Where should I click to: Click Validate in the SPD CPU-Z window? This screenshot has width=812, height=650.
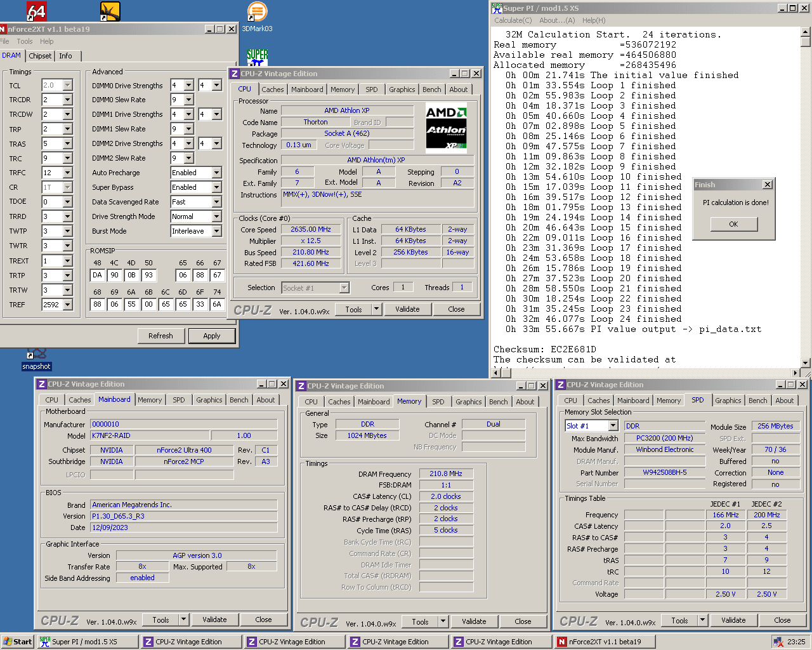[733, 620]
